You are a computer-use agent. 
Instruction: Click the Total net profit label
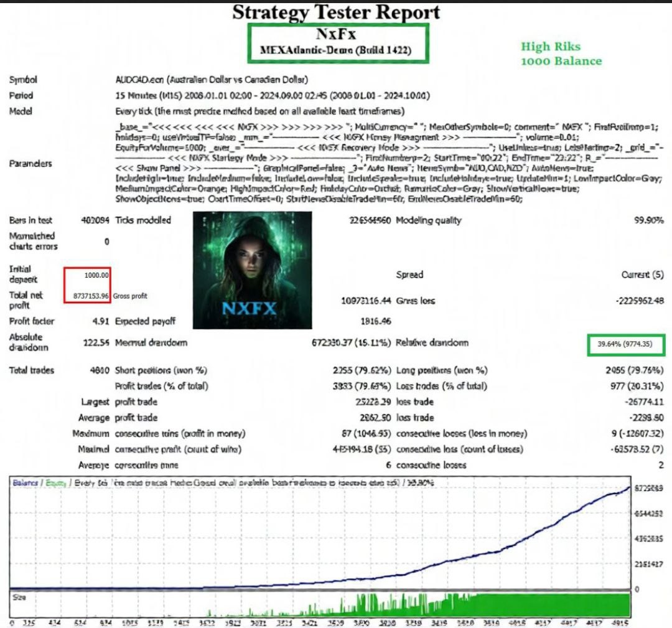[26, 300]
